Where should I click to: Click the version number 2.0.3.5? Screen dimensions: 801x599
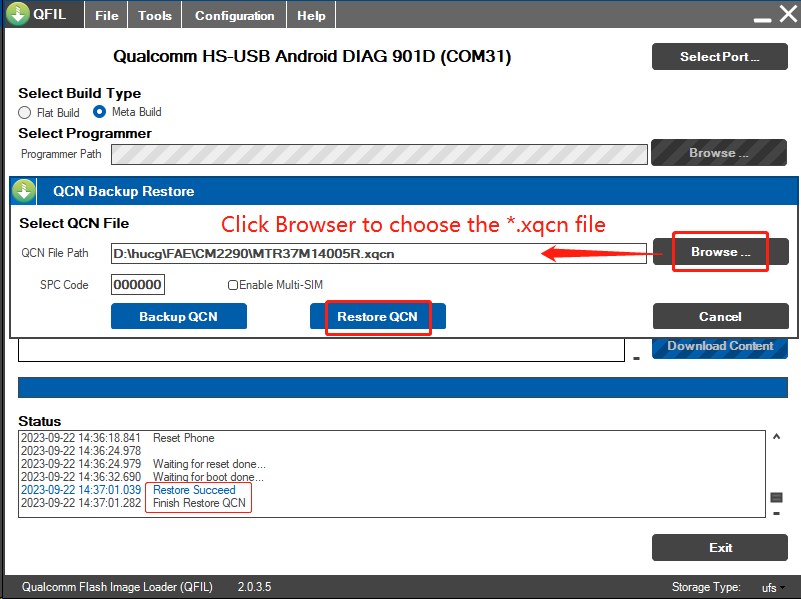point(254,587)
